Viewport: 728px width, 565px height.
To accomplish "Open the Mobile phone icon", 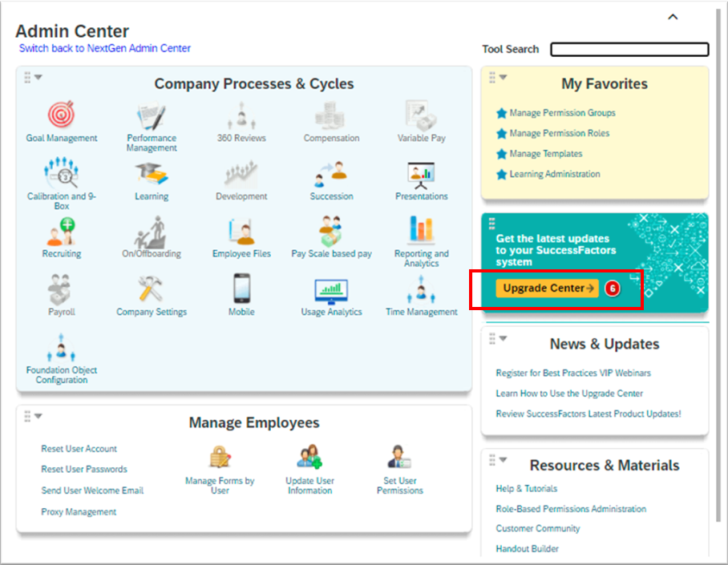I will pos(241,289).
